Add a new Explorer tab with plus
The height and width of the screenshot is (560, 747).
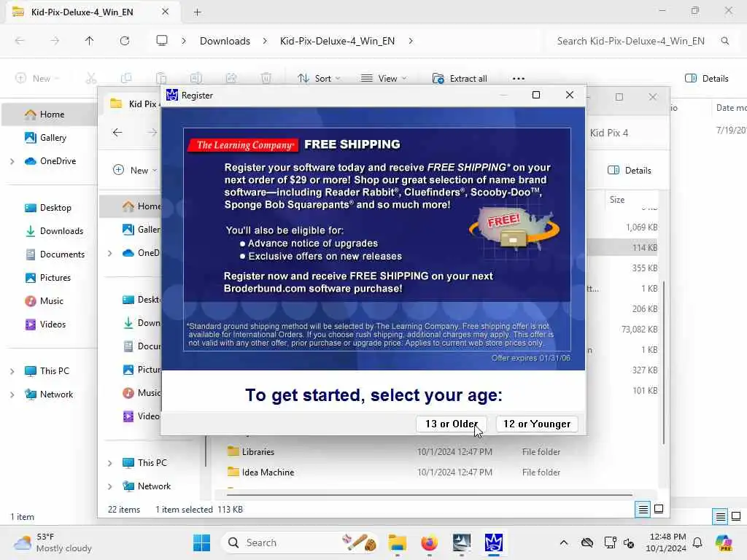coord(197,12)
